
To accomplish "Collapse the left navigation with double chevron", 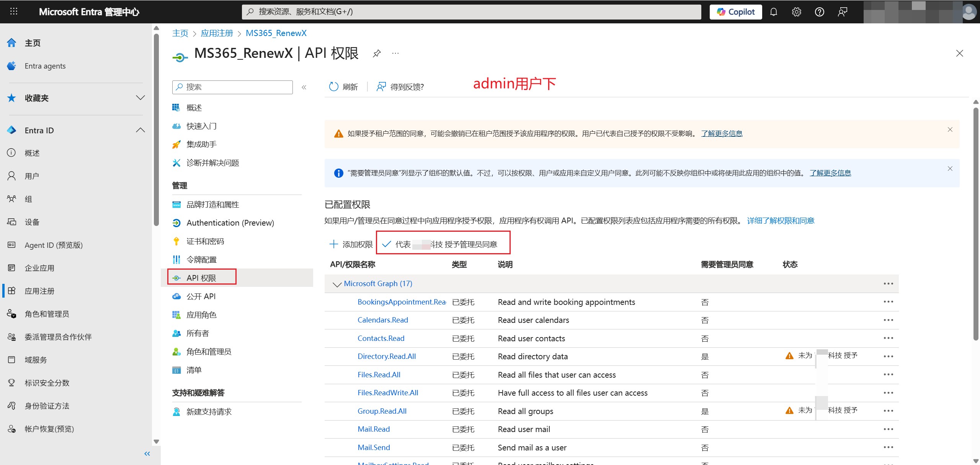I will pos(147,454).
